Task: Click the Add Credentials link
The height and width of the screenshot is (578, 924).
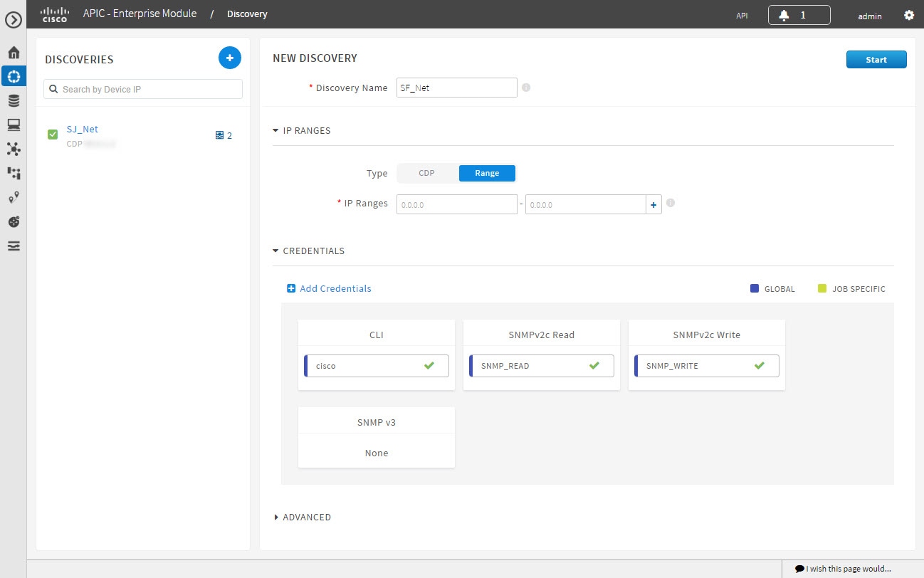Action: pos(329,288)
